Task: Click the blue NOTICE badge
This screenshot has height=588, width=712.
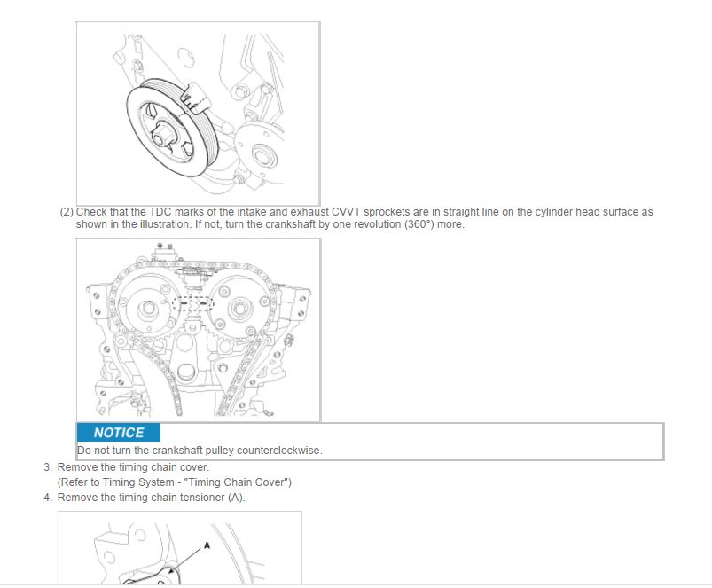Action: [119, 432]
